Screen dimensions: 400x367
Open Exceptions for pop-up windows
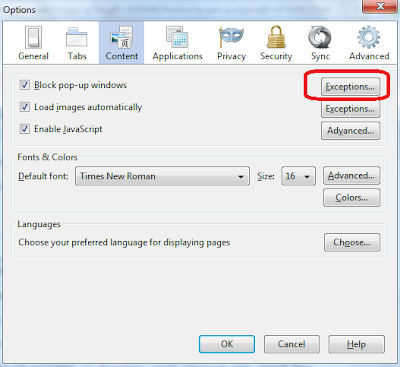[350, 87]
